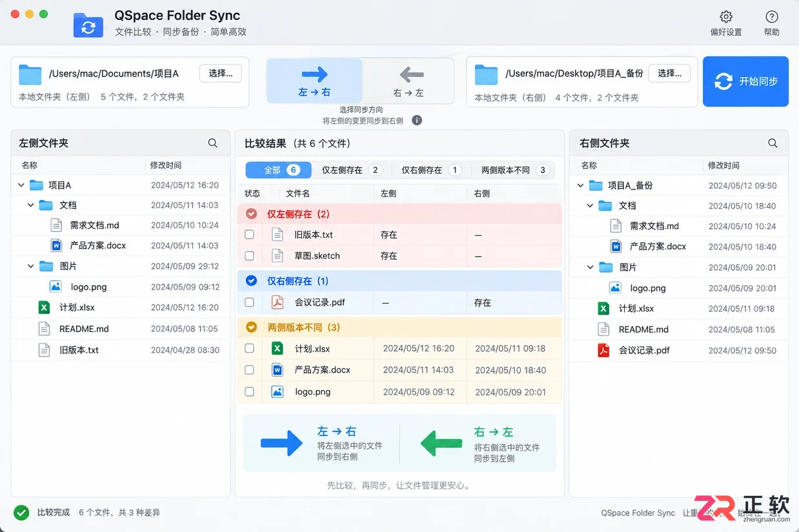799x532 pixels.
Task: Check the box for logo.png in results
Action: (x=249, y=391)
